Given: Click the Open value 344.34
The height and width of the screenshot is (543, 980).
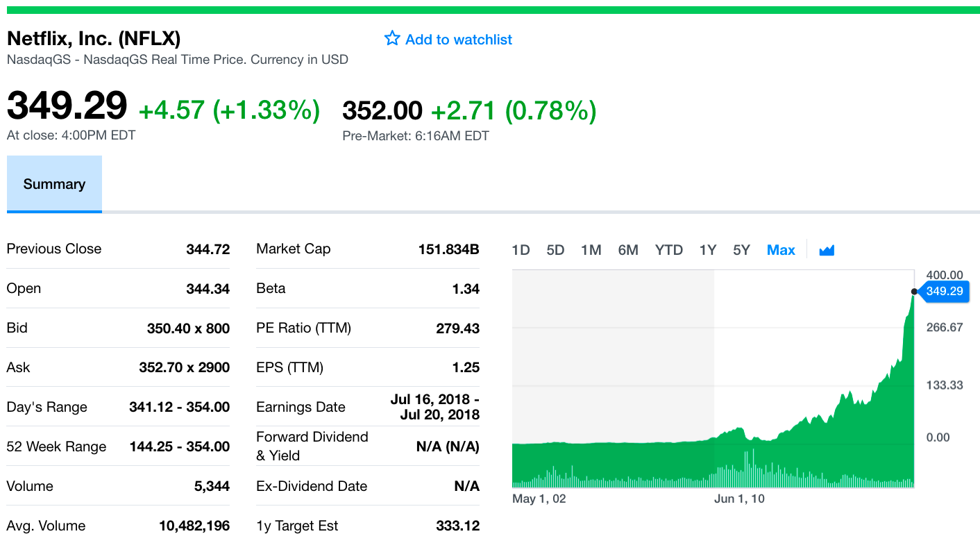Looking at the screenshot, I should click(208, 289).
